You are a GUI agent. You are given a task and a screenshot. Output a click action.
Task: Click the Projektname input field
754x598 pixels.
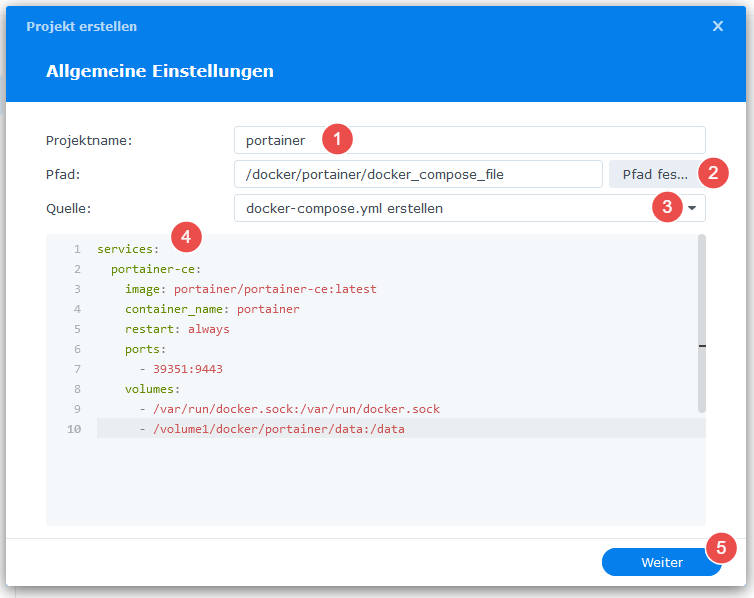point(470,140)
